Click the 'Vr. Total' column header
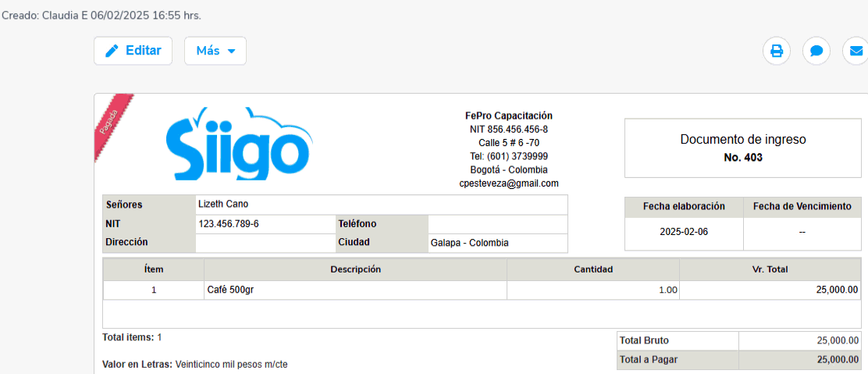The height and width of the screenshot is (374, 868). click(770, 270)
